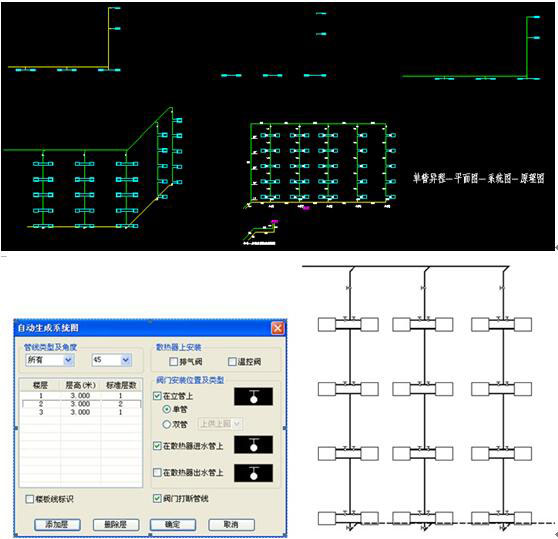
Task: Select floor row 2 in table
Action: coord(81,404)
